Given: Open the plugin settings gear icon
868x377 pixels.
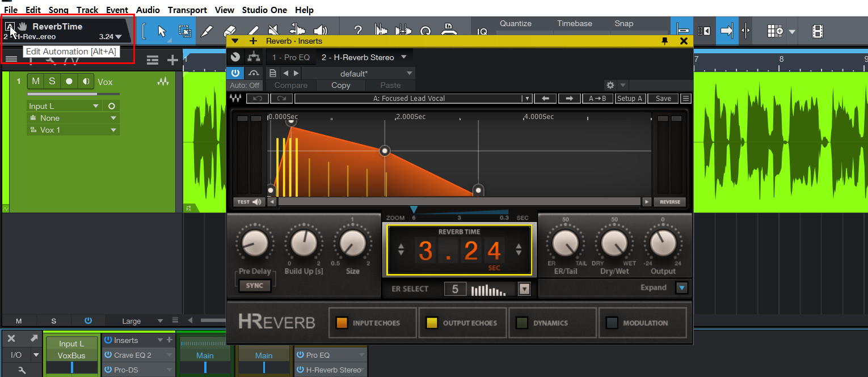Looking at the screenshot, I should click(610, 85).
